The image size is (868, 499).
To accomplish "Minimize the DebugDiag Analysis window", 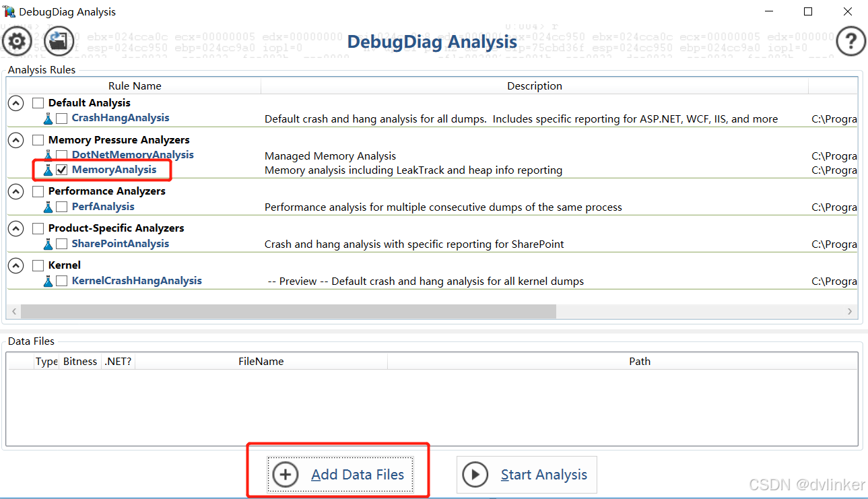I will [x=768, y=11].
